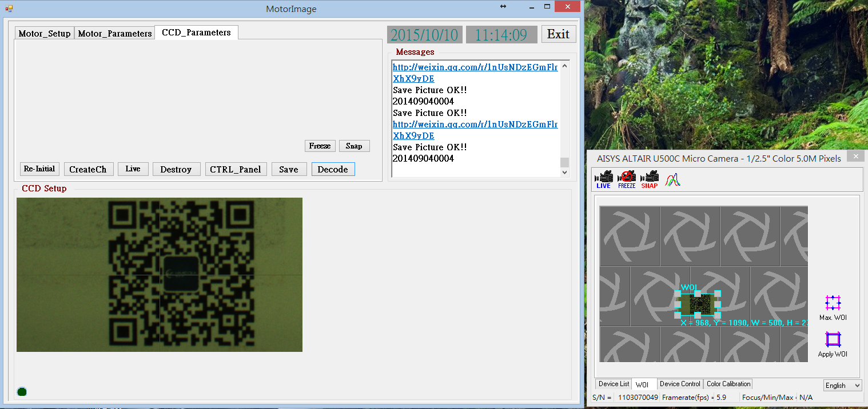Image resolution: width=868 pixels, height=409 pixels.
Task: Switch to the Motor_Setup tab
Action: (x=45, y=33)
